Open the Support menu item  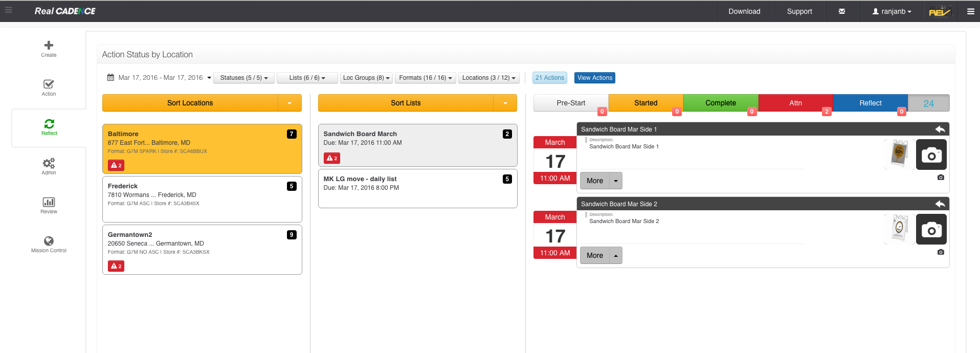coord(799,11)
